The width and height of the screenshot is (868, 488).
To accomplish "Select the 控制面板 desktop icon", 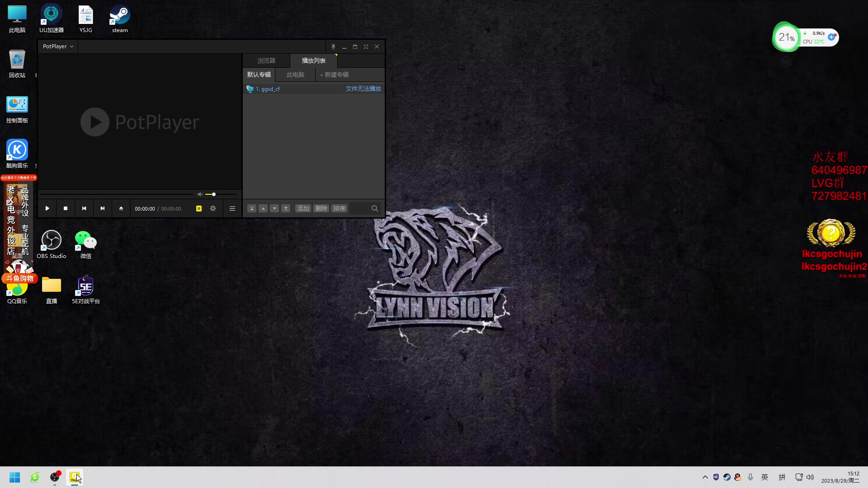I will coord(17,110).
